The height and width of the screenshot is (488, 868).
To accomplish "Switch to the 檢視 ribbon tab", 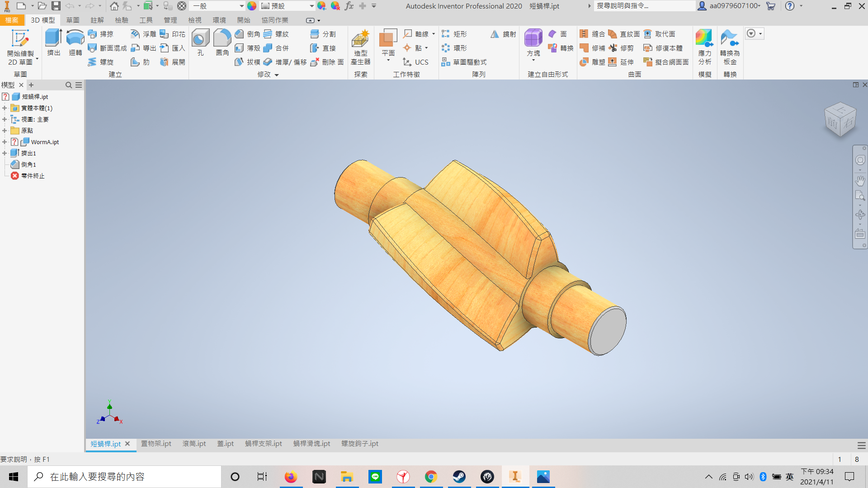I will click(195, 20).
